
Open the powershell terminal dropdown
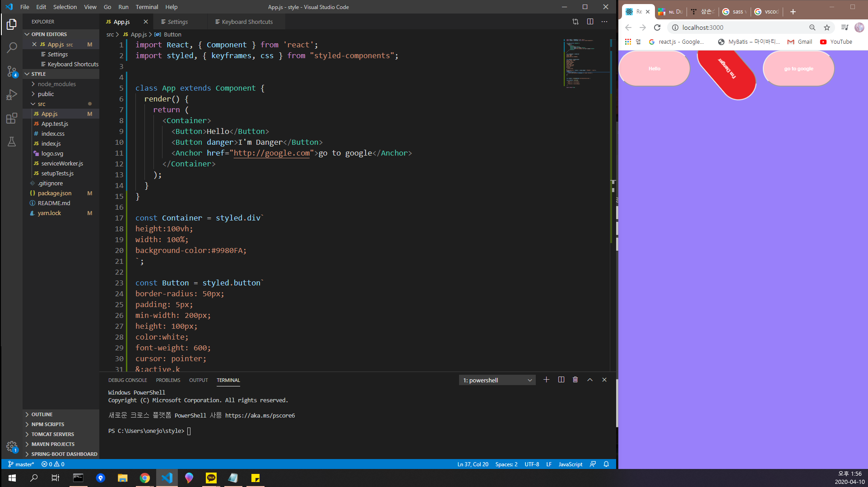click(x=497, y=380)
